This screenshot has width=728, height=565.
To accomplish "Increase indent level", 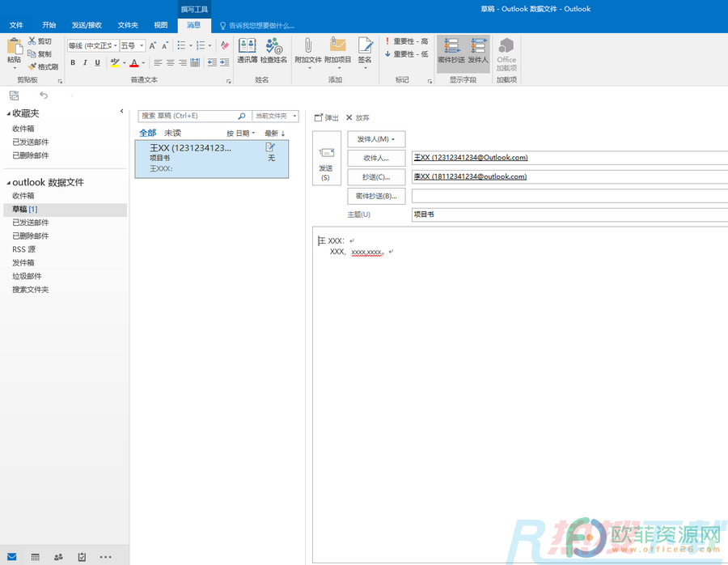I will point(225,62).
